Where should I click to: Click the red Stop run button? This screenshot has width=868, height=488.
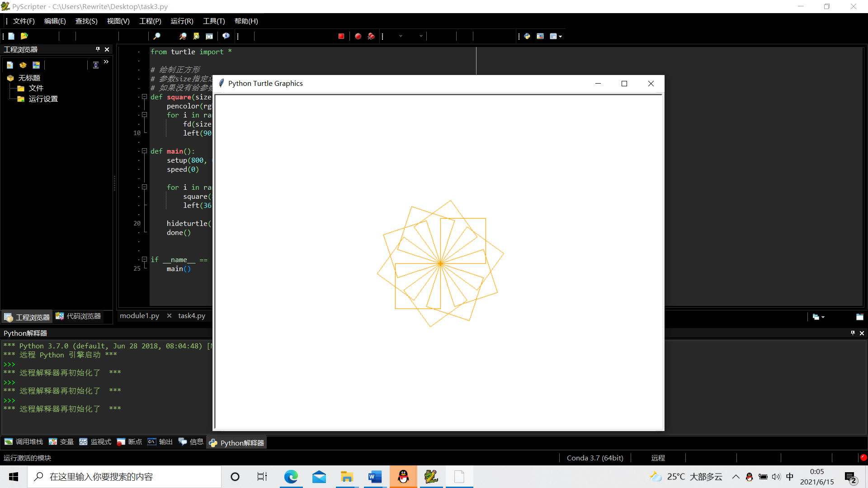point(341,36)
